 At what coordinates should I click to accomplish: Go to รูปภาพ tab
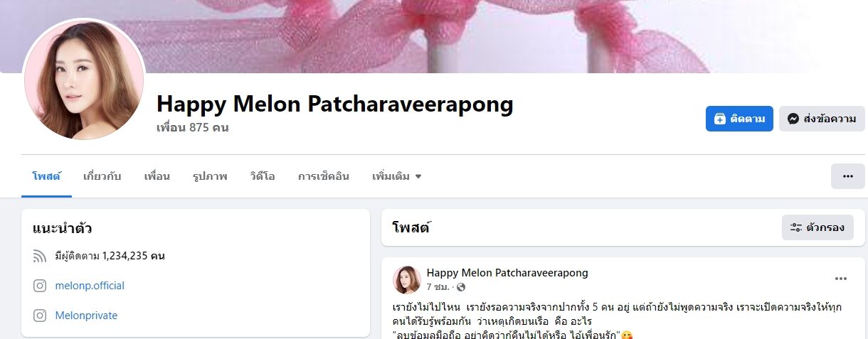coord(210,176)
